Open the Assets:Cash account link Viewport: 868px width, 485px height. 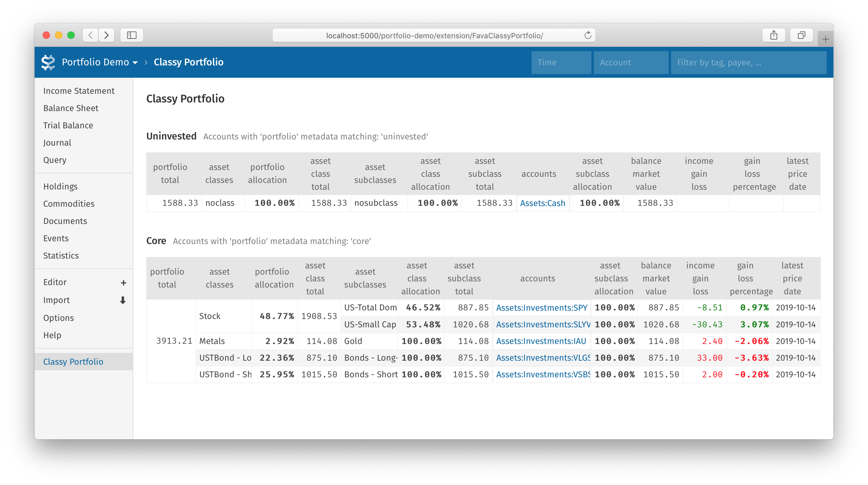pos(543,203)
